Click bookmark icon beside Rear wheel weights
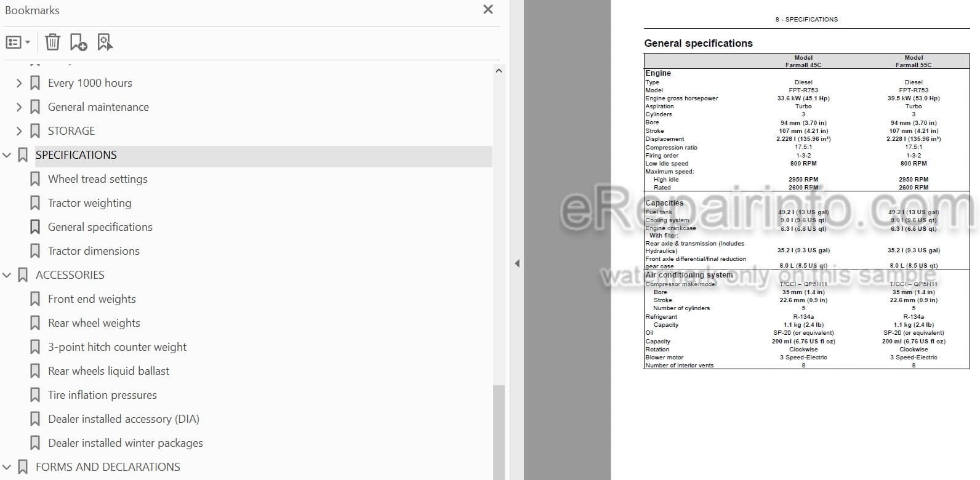 pos(35,323)
